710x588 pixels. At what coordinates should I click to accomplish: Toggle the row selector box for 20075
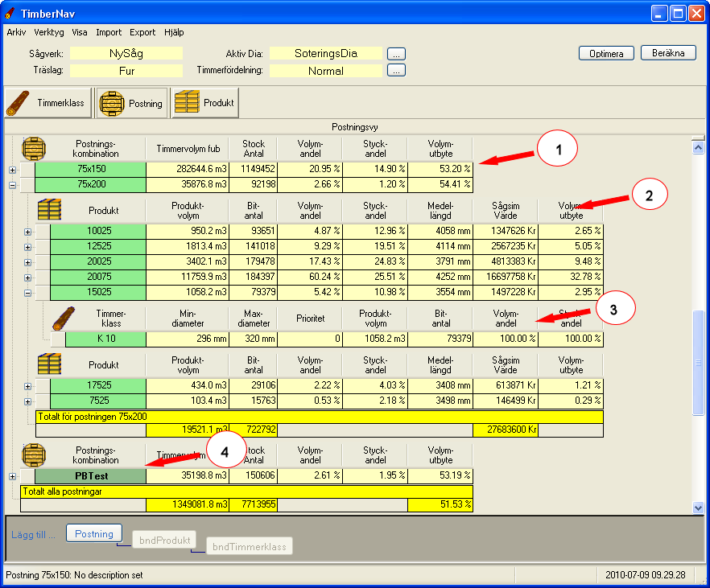coord(43,278)
